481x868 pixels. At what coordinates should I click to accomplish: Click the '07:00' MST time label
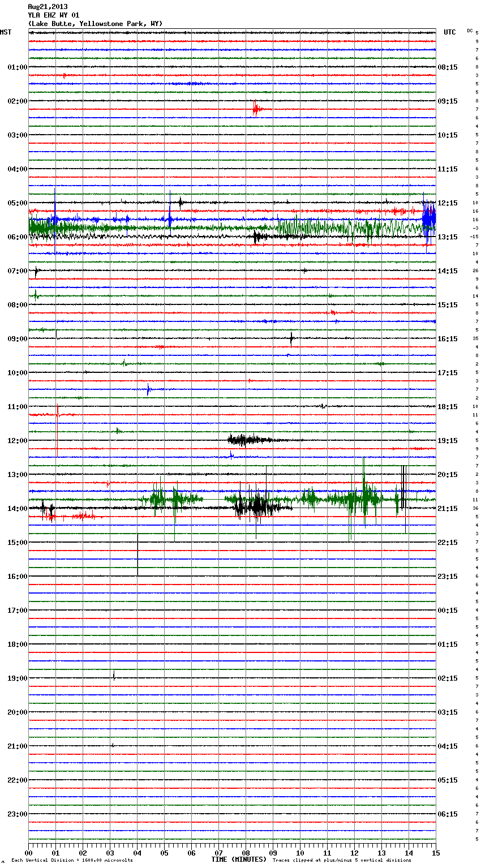[x=17, y=271]
